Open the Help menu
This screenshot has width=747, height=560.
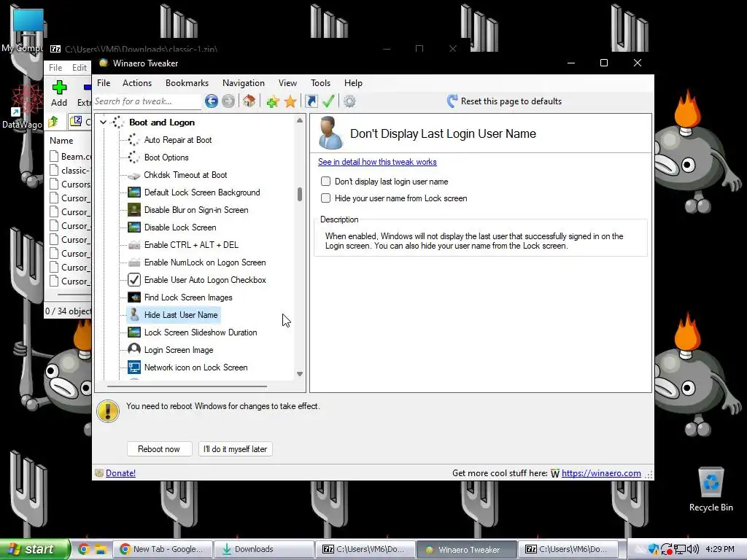coord(354,83)
